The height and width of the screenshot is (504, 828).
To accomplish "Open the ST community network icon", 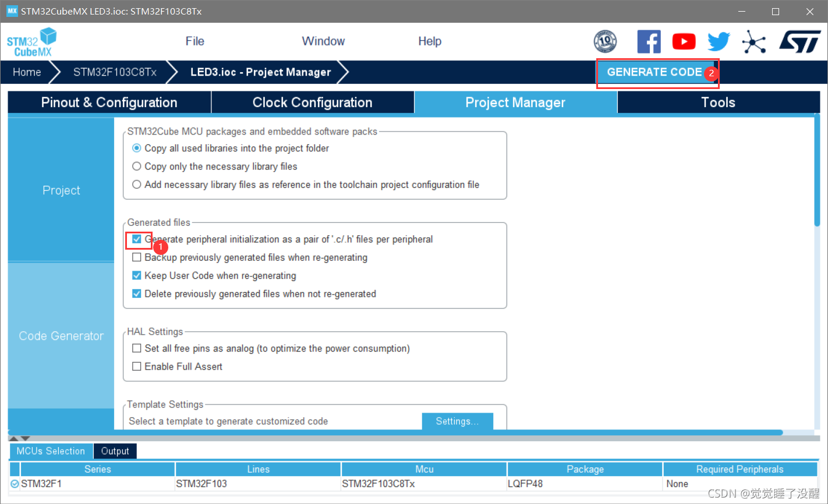I will click(754, 41).
